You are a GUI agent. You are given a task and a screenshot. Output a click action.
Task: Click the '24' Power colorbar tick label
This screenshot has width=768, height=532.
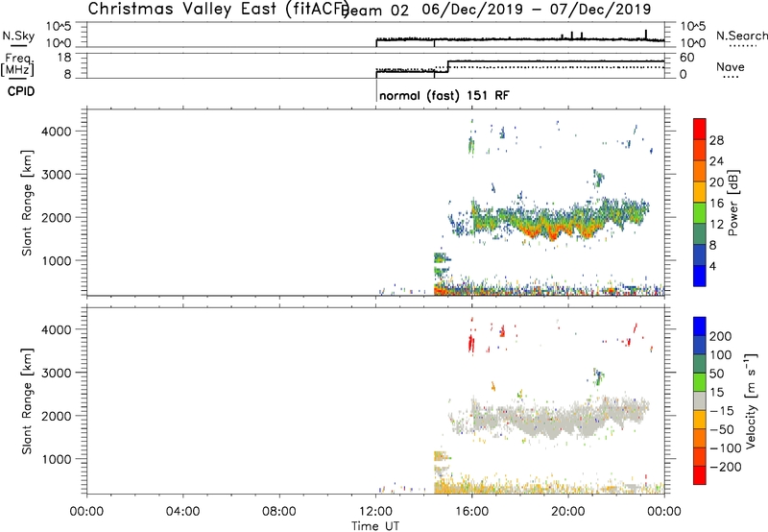(x=716, y=161)
